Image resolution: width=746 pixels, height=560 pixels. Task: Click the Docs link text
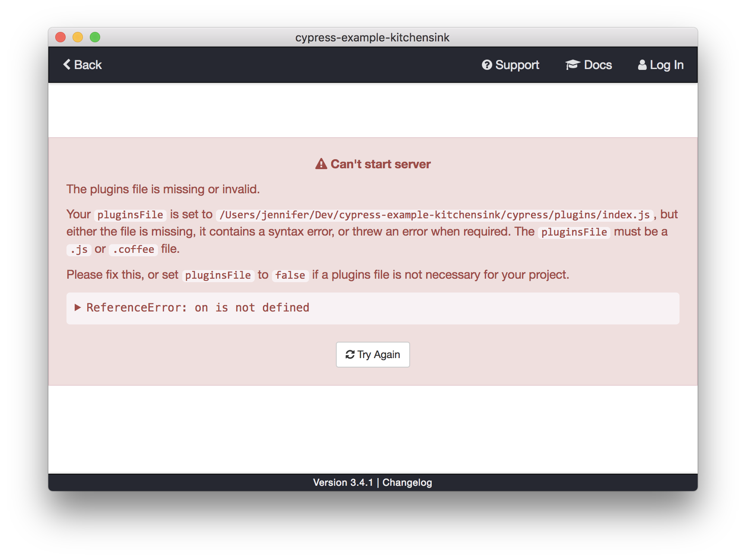[x=598, y=65]
